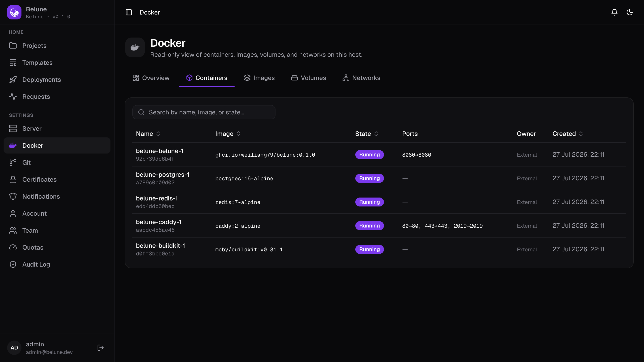Select Docker in sidebar
The width and height of the screenshot is (644, 362).
click(x=57, y=145)
